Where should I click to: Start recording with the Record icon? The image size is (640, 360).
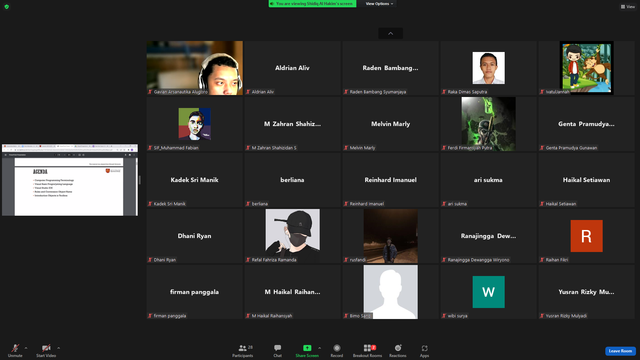[337, 348]
